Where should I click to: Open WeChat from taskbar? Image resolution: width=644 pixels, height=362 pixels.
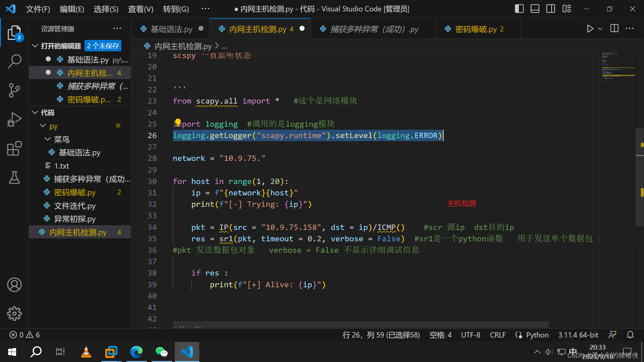pos(161,352)
